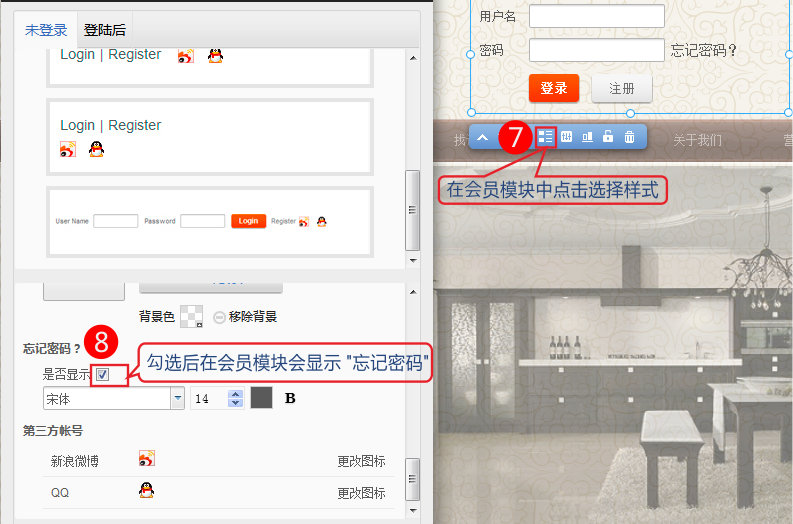Click 更改图标 for 新浪微博
The height and width of the screenshot is (524, 793).
(361, 462)
